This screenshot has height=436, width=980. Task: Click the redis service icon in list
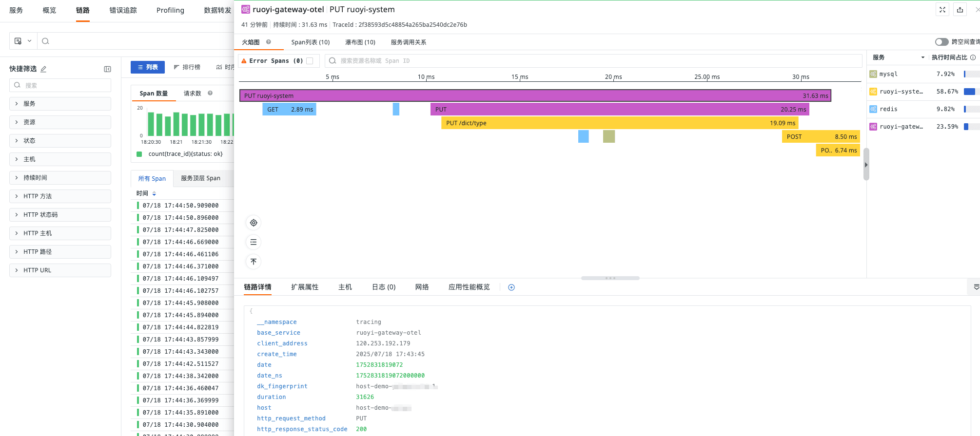tap(873, 109)
